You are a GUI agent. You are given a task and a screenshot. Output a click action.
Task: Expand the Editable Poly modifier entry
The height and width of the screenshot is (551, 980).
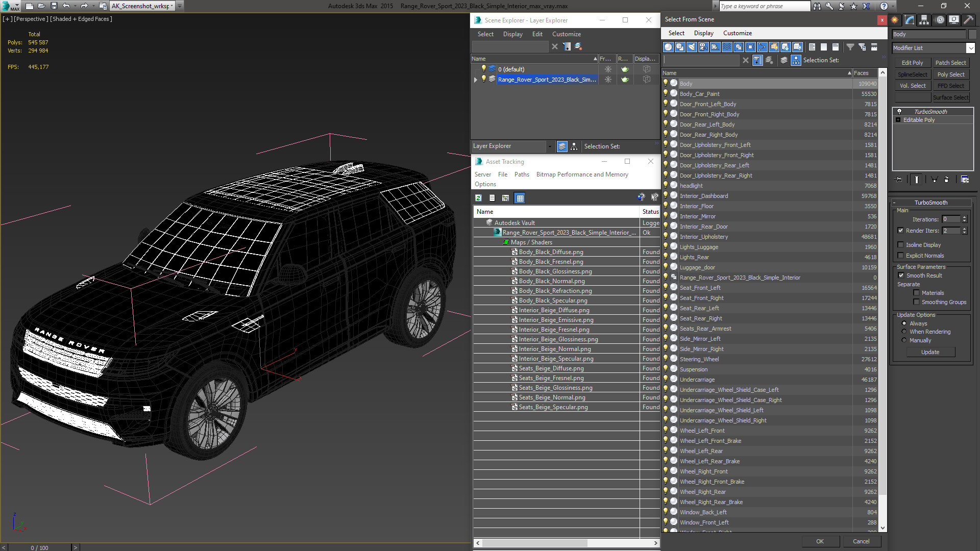pyautogui.click(x=898, y=120)
